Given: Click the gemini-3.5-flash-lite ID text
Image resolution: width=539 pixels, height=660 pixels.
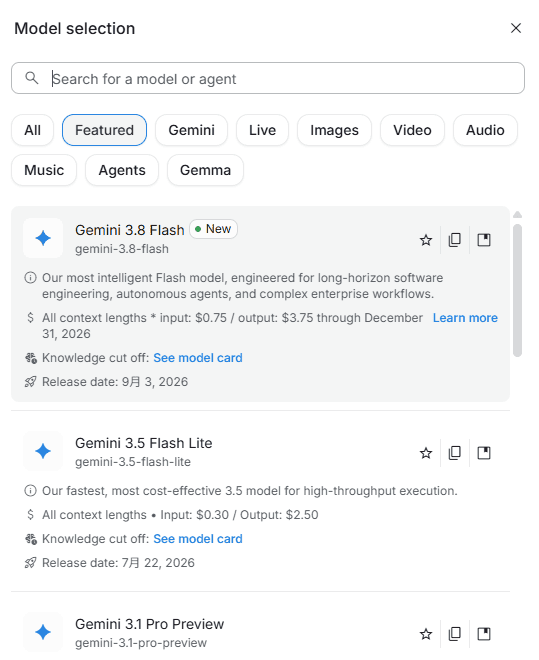Looking at the screenshot, I should click(x=133, y=462).
